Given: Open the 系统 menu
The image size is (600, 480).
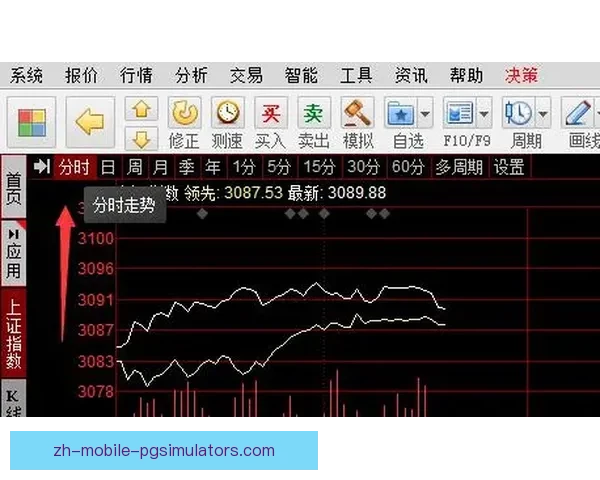Looking at the screenshot, I should pos(26,75).
